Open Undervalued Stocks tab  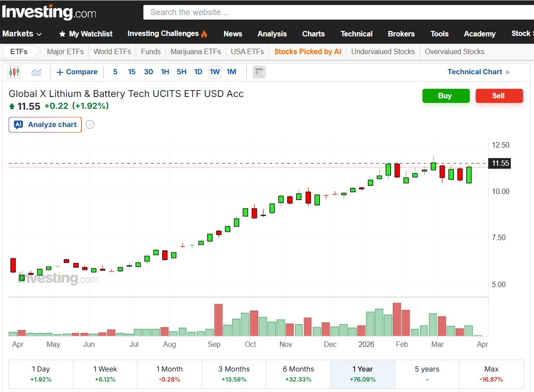[x=383, y=52]
